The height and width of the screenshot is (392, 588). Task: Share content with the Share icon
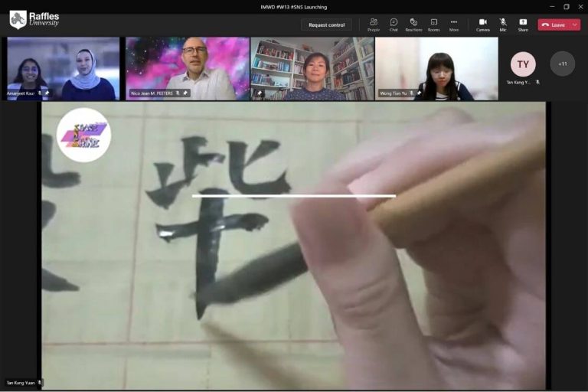[523, 24]
